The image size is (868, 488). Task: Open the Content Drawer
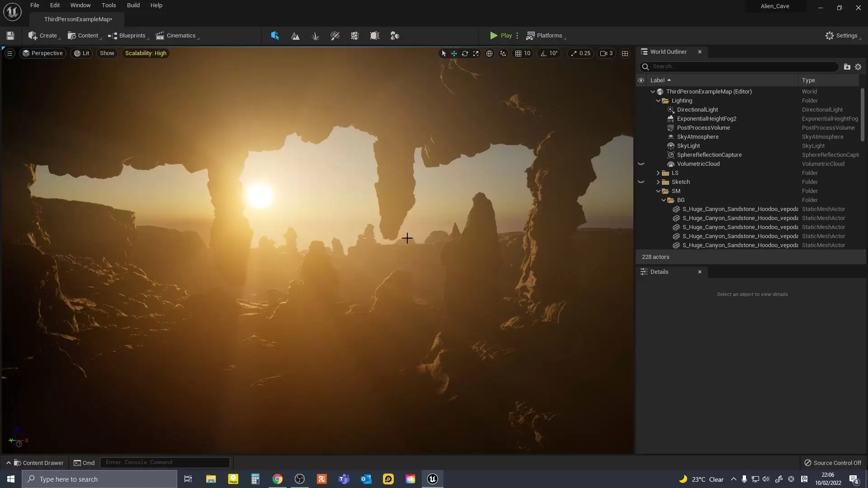[38, 463]
